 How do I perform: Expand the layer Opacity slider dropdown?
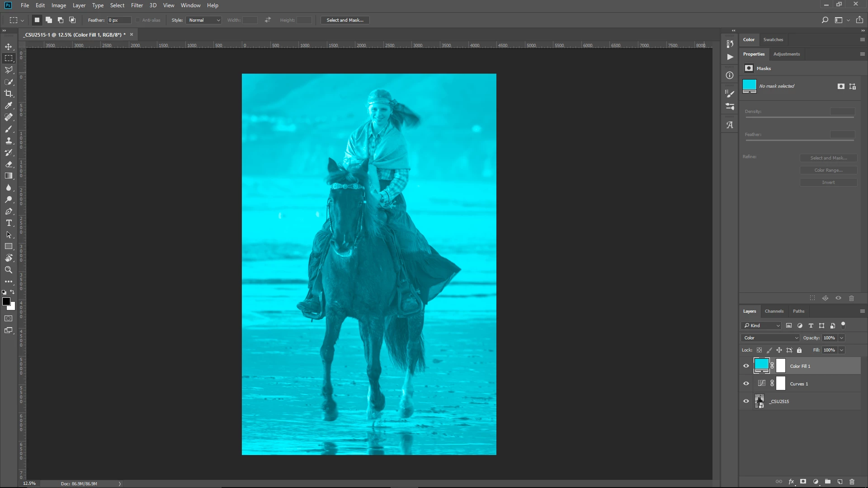pyautogui.click(x=841, y=338)
